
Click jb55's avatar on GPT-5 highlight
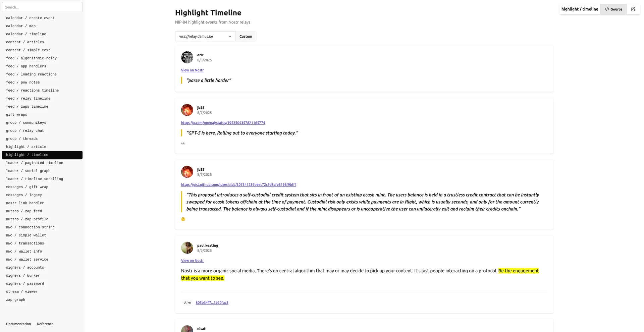coord(187,110)
